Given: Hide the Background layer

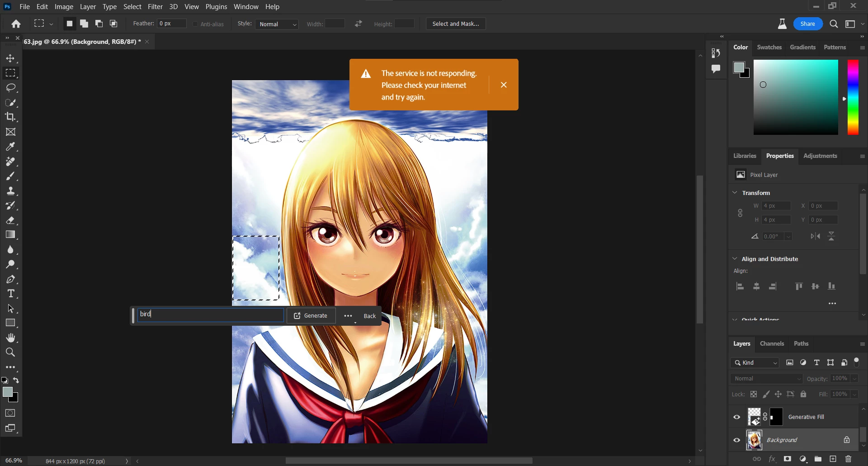Looking at the screenshot, I should 737,440.
